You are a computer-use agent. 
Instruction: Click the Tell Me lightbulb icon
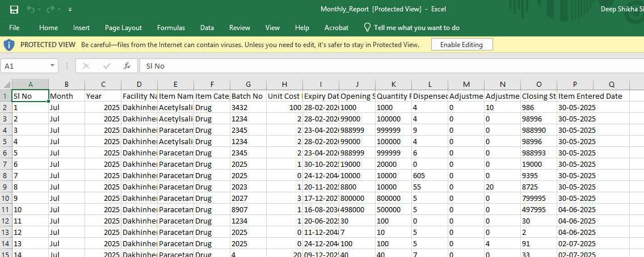367,27
